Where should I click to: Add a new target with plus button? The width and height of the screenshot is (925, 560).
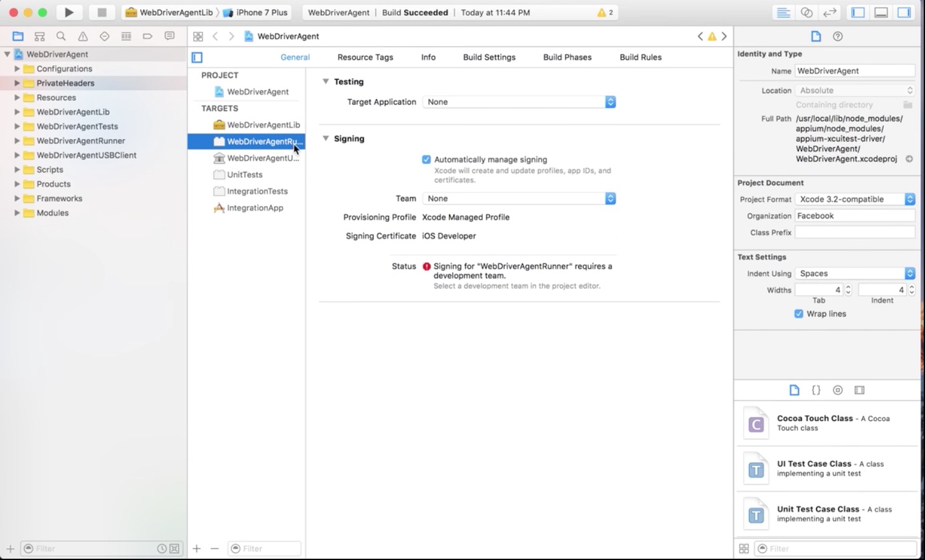coord(197,549)
